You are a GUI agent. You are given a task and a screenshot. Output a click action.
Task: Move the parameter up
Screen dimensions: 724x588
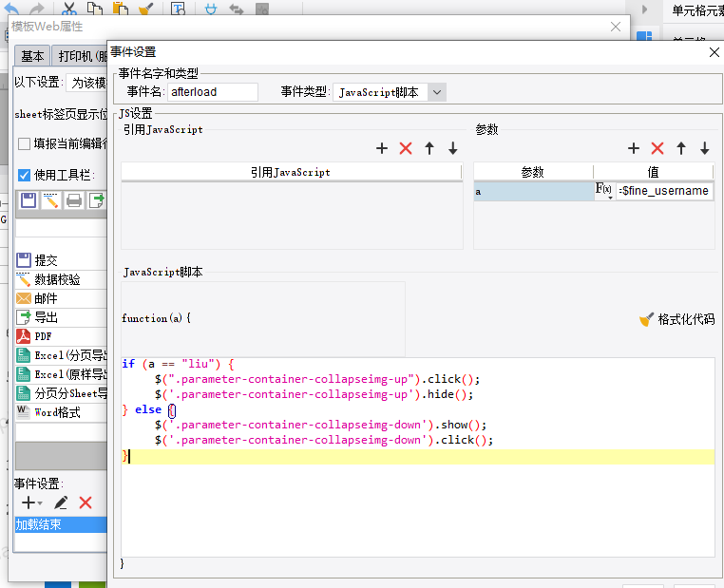point(681,148)
